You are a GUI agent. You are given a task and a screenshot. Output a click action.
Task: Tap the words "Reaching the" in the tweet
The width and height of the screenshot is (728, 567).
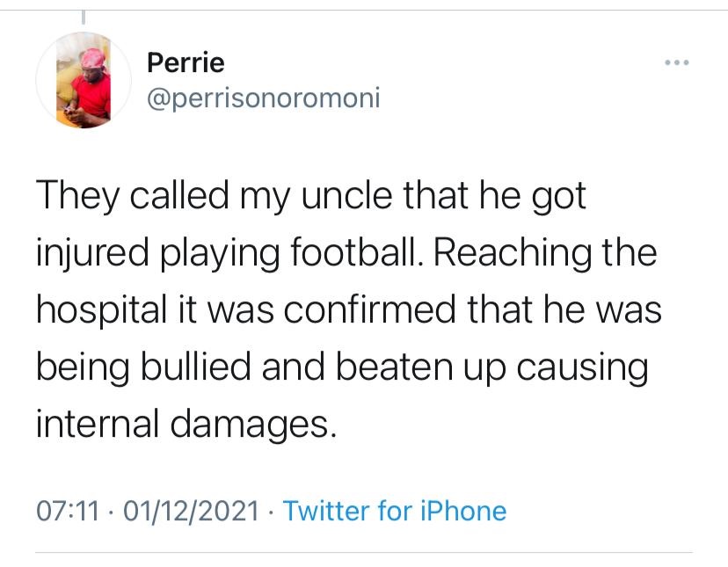click(x=545, y=254)
